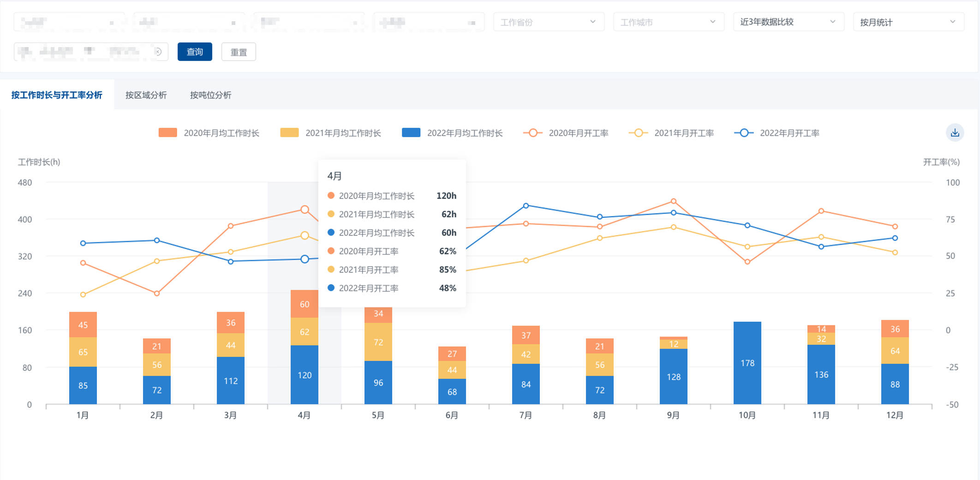Expand the 按月统计 statistics dropdown
Viewport: 980px width, 480px height.
(908, 22)
